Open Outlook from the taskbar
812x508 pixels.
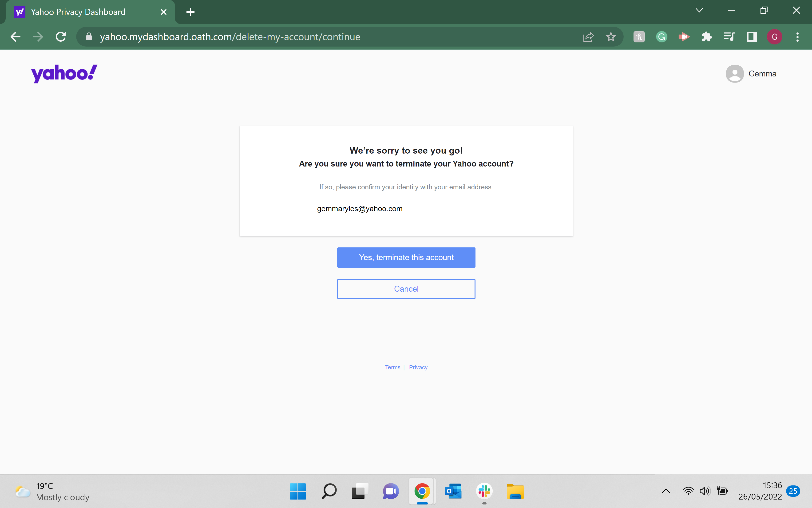point(453,491)
